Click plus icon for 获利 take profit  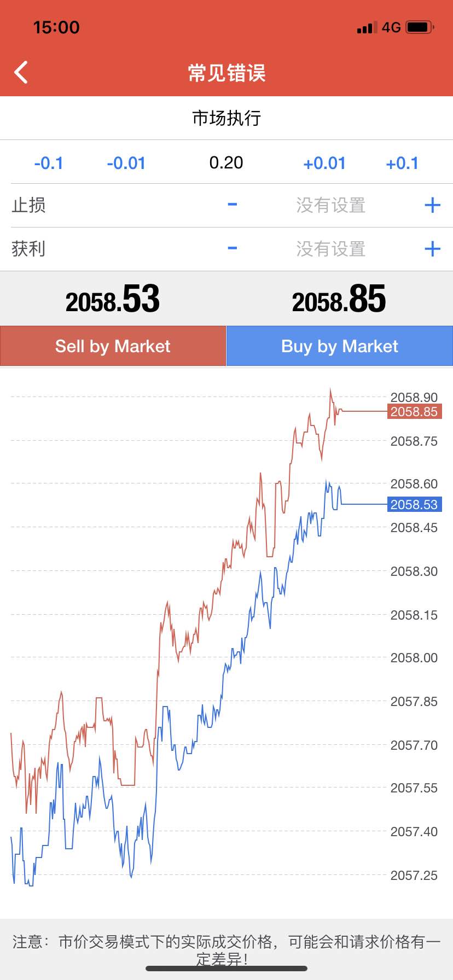pyautogui.click(x=432, y=249)
